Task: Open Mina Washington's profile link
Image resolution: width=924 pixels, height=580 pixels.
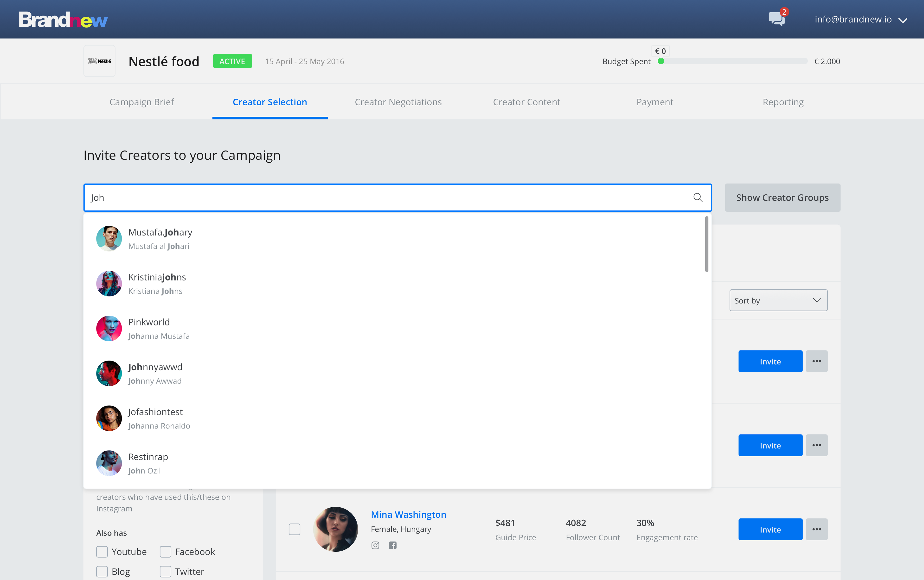Action: [x=408, y=514]
